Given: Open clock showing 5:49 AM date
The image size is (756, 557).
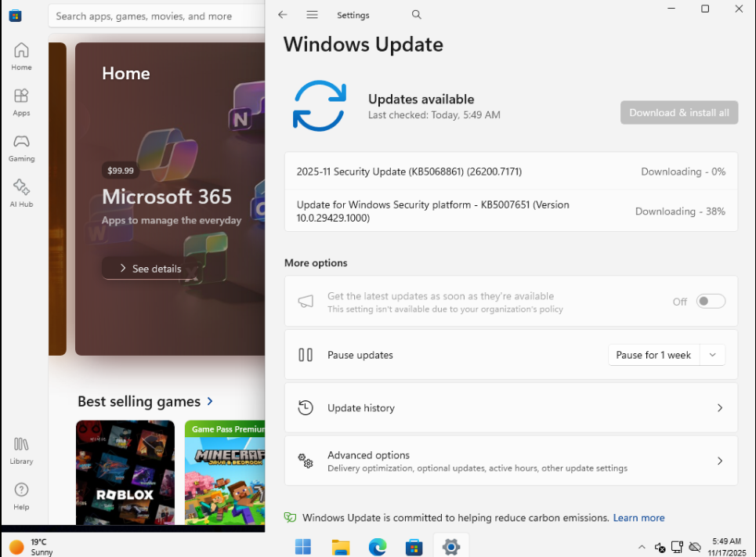Looking at the screenshot, I should pos(726,547).
